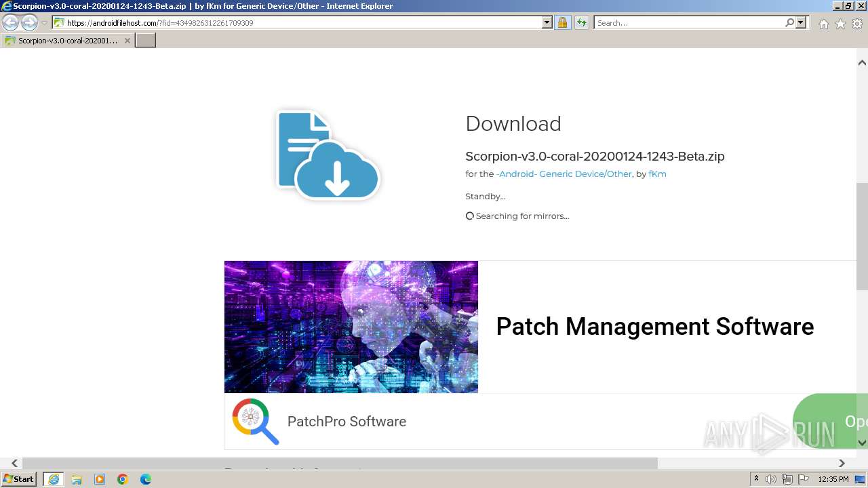Go forward with the Forward arrow

click(x=29, y=22)
